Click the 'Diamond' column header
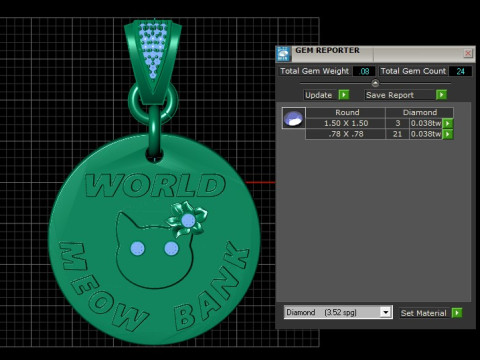The image size is (480, 360). (420, 112)
